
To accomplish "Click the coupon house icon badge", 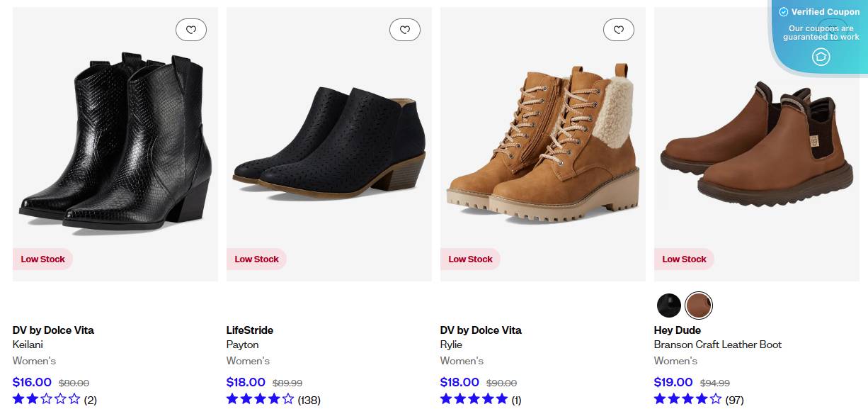I will [x=821, y=57].
